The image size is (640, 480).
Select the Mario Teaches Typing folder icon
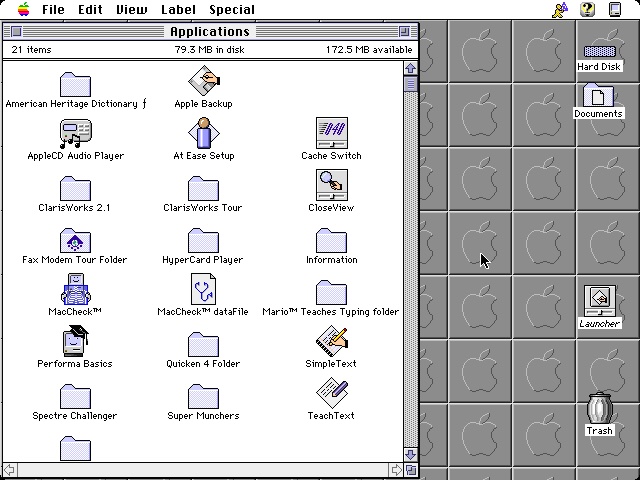coord(331,292)
